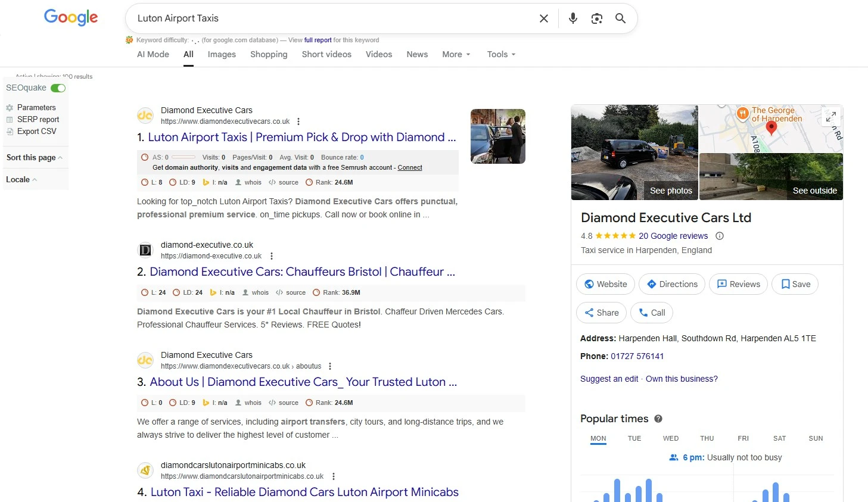
Task: Click Suggest an edit
Action: pyautogui.click(x=609, y=379)
